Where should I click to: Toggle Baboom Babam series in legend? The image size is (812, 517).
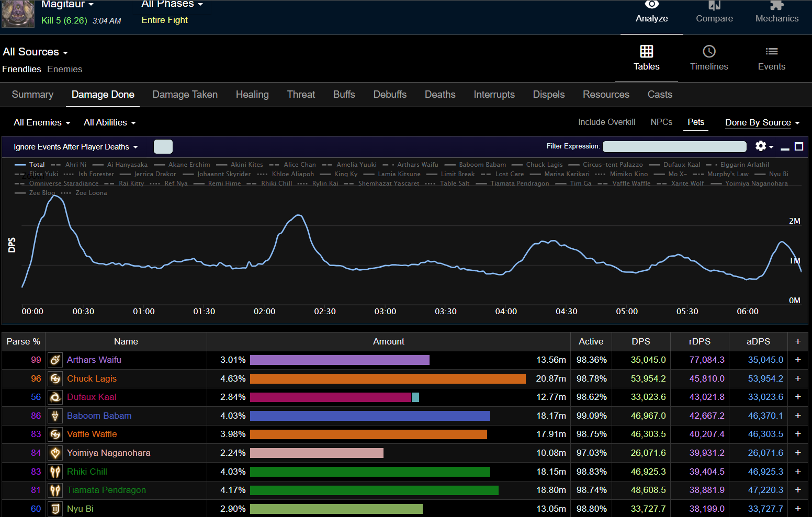[x=476, y=165]
